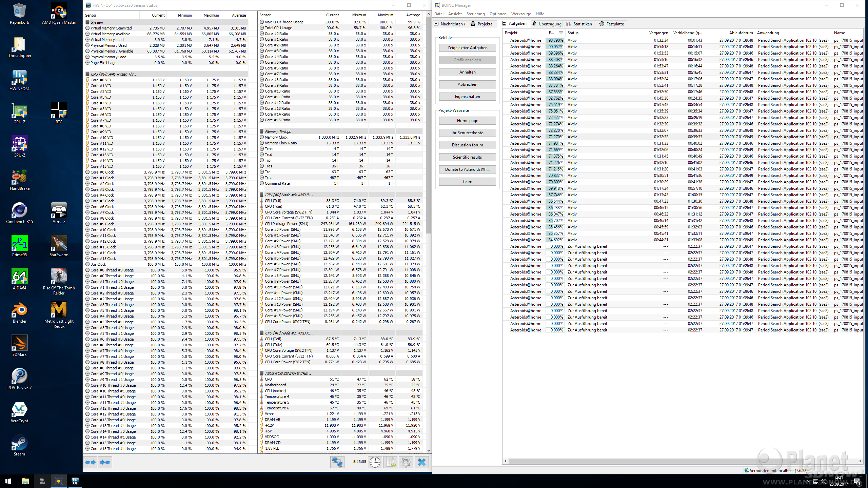
Task: Switch to Statistiken tab
Action: pyautogui.click(x=579, y=24)
